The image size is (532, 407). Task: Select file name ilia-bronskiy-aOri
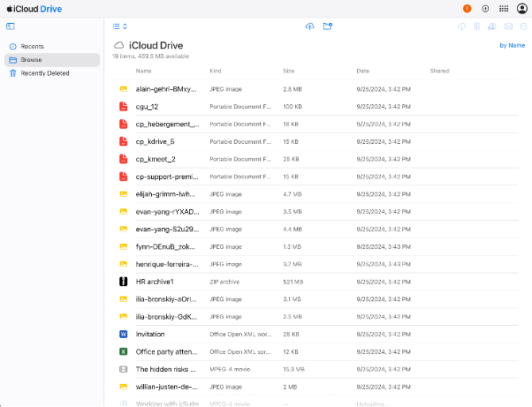point(166,299)
